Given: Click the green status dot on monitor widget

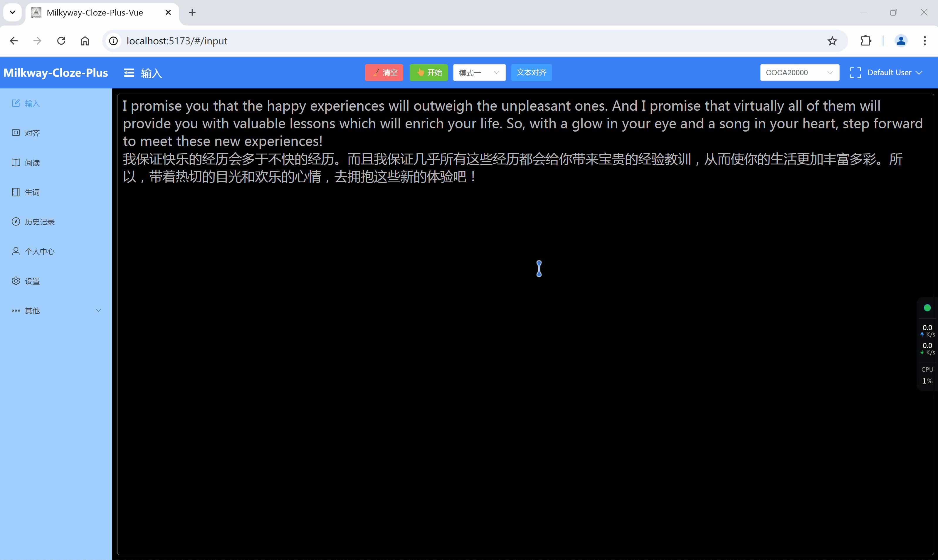Looking at the screenshot, I should click(927, 308).
